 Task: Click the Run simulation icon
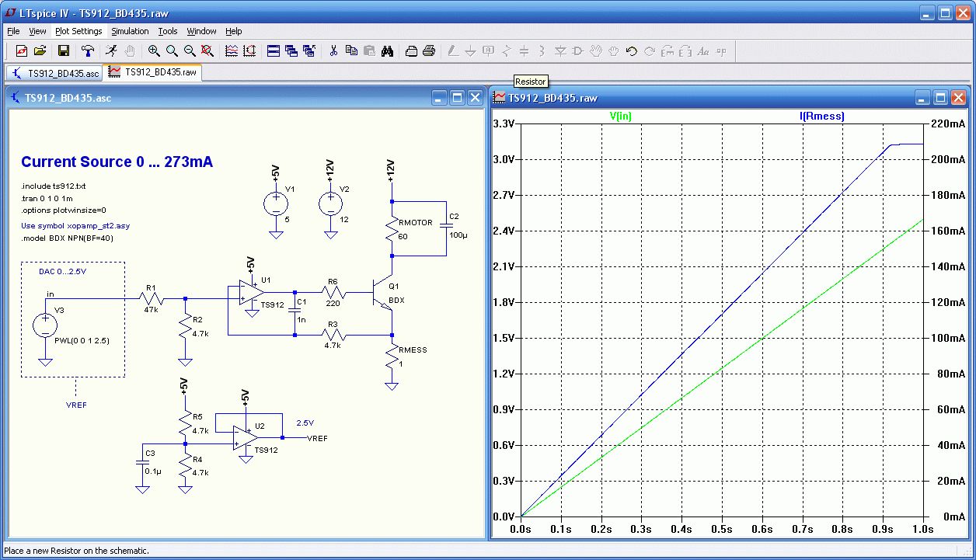pyautogui.click(x=112, y=51)
